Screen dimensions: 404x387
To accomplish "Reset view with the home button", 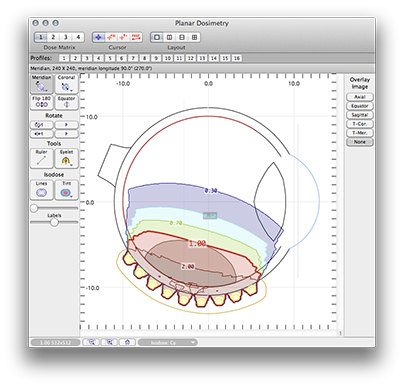I will (x=127, y=342).
